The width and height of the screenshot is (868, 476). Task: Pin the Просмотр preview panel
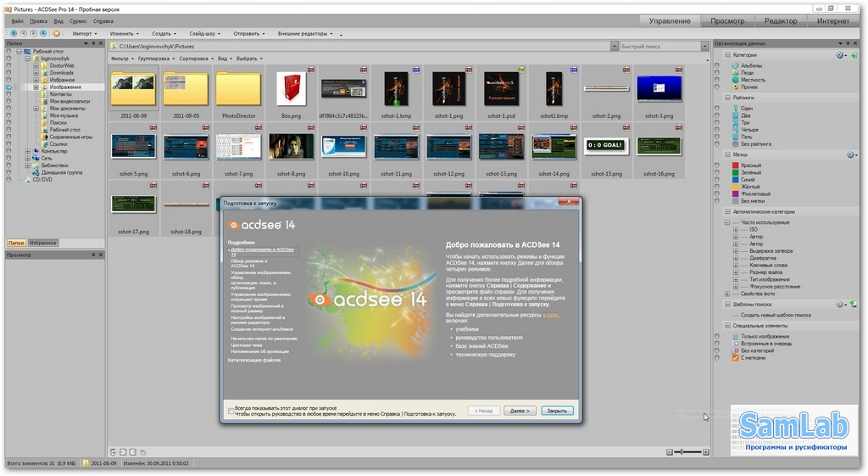coord(93,255)
